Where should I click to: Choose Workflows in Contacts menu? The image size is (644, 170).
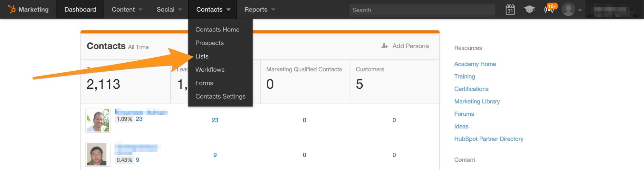pos(210,70)
